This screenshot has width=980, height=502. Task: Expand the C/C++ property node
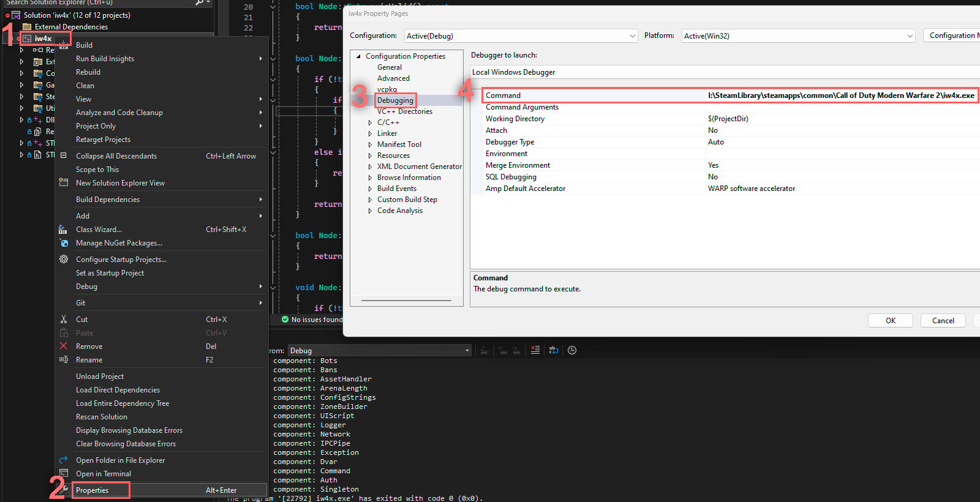click(x=370, y=122)
